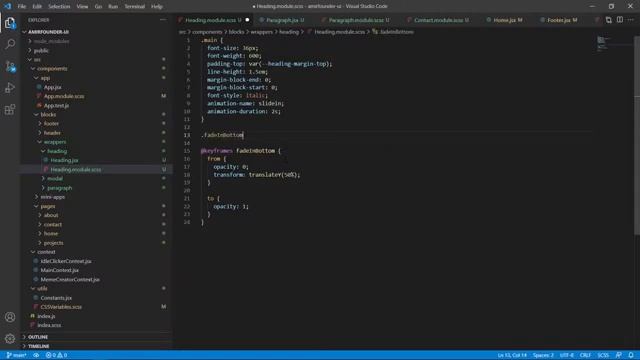Open the Run and Debug view
Screen dimensions: 640x360
pyautogui.click(x=10, y=88)
